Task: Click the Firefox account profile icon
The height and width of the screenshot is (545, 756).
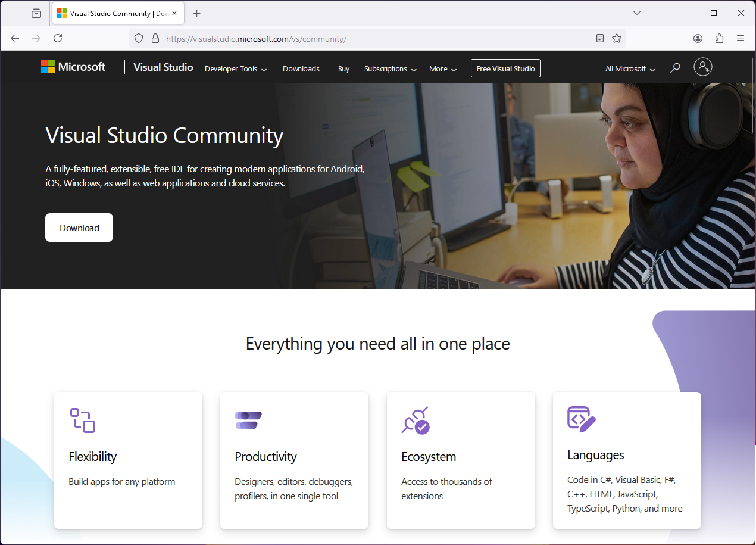Action: pos(698,38)
